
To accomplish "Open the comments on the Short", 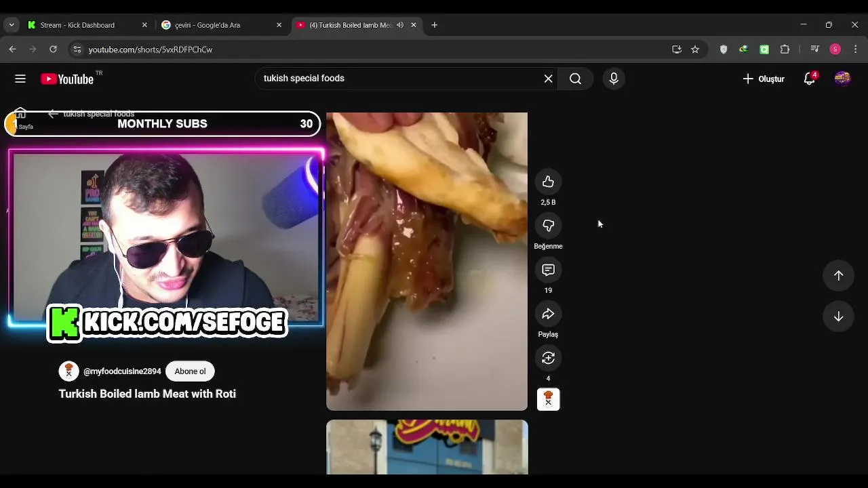I will 548,270.
